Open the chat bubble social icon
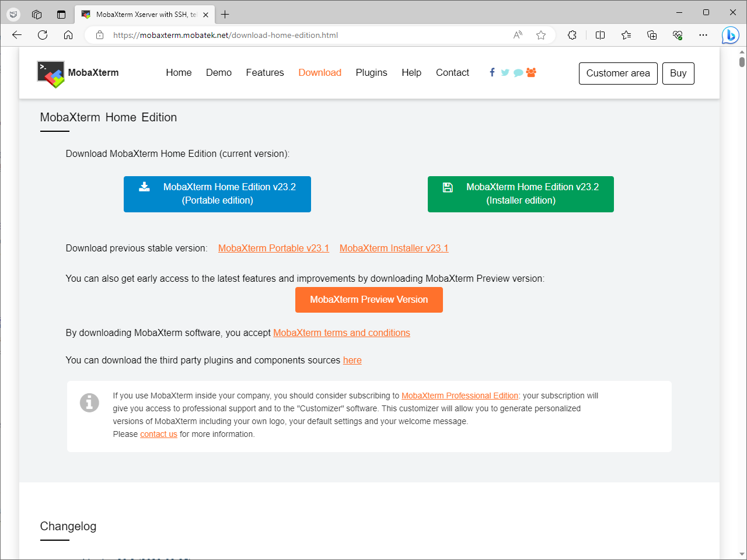The image size is (747, 560). coord(518,73)
